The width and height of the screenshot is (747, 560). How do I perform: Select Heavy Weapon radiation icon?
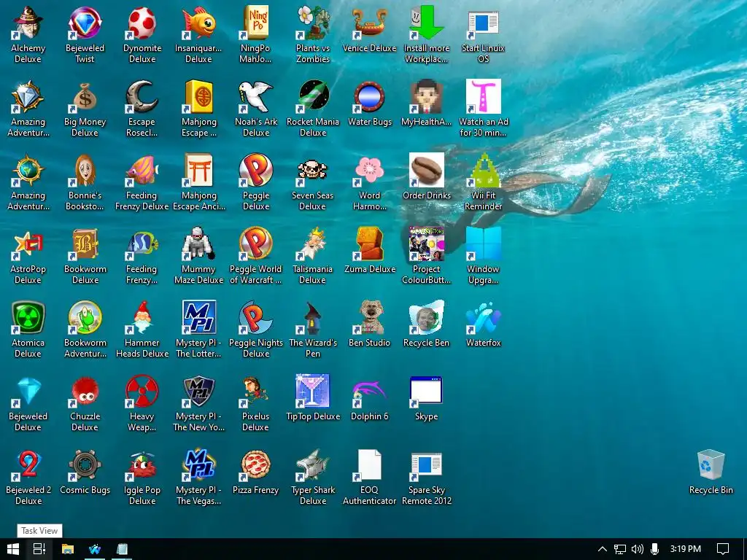pos(142,392)
